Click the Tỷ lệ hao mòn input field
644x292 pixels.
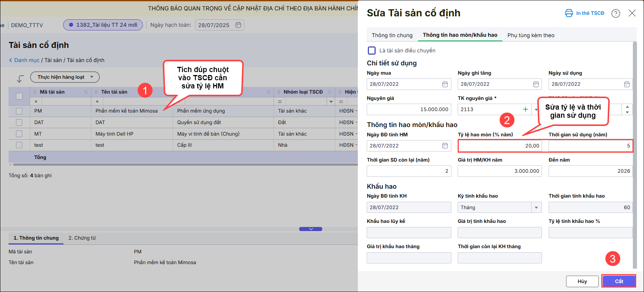pyautogui.click(x=500, y=146)
